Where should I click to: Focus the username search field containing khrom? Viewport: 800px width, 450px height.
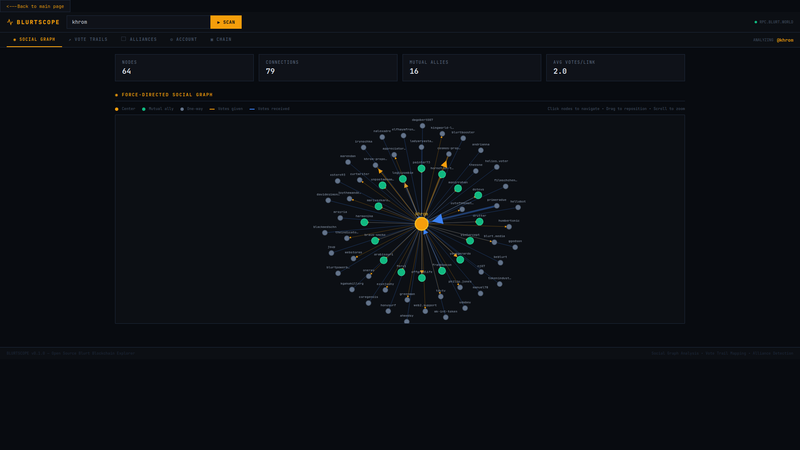pos(138,22)
